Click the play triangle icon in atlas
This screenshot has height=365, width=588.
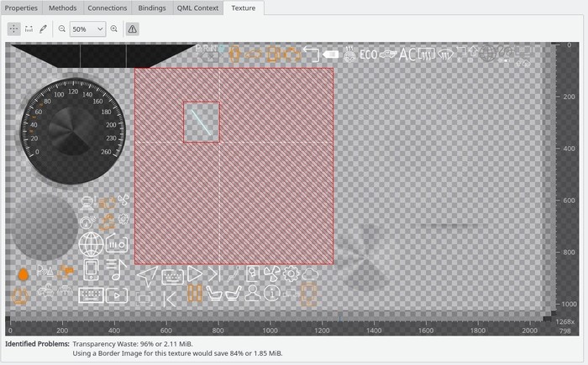click(195, 274)
